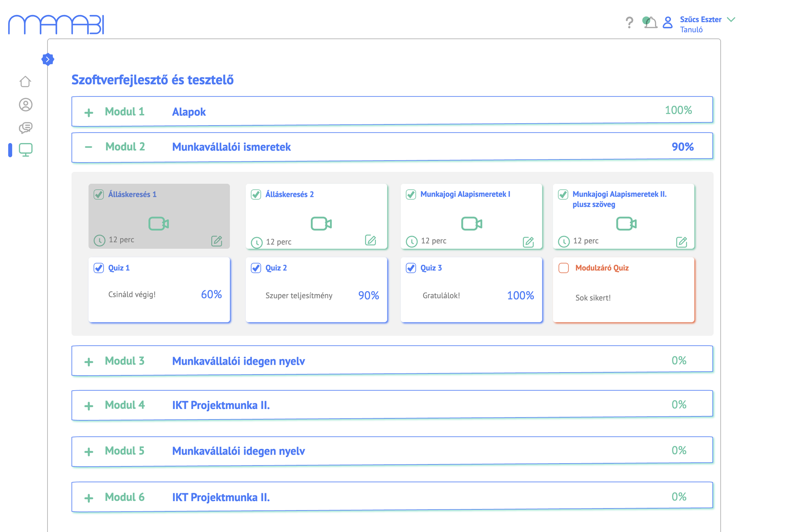Open user menu chevron next to Szűcs Eszter
Screen dimensions: 797x532
tap(731, 20)
